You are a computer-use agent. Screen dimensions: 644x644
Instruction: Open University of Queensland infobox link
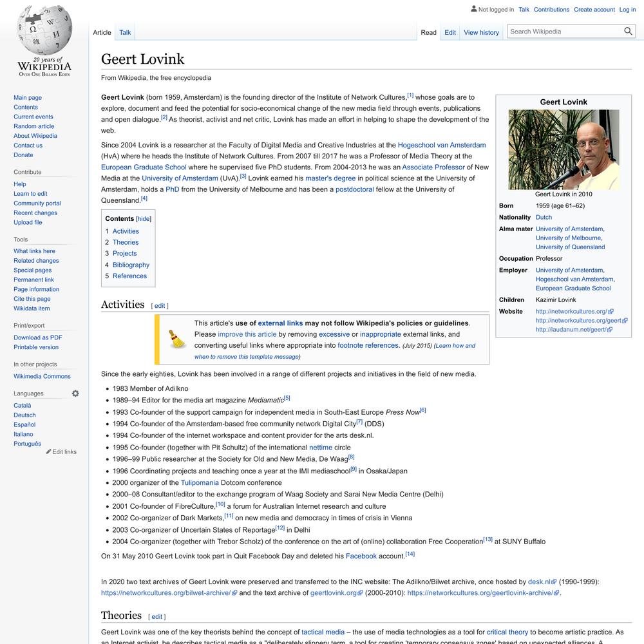[570, 247]
